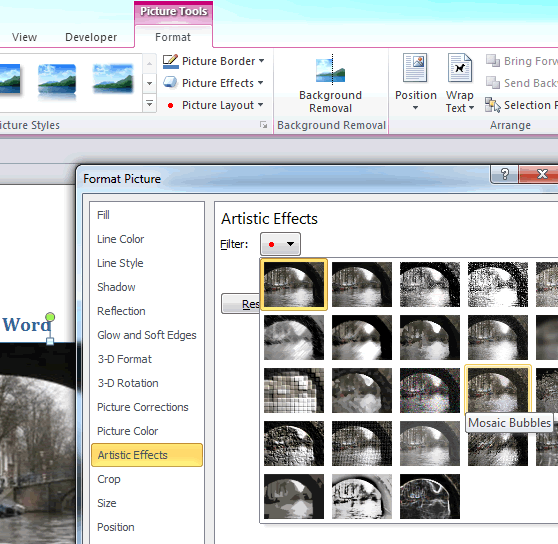This screenshot has width=558, height=544.
Task: Choose the glow edges effect in bottom row
Action: click(x=430, y=497)
